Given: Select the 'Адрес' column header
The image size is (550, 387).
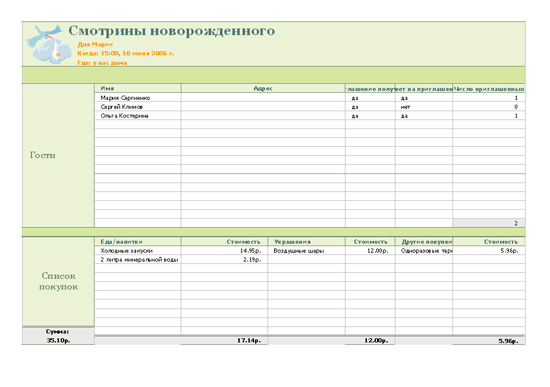Looking at the screenshot, I should tap(263, 88).
